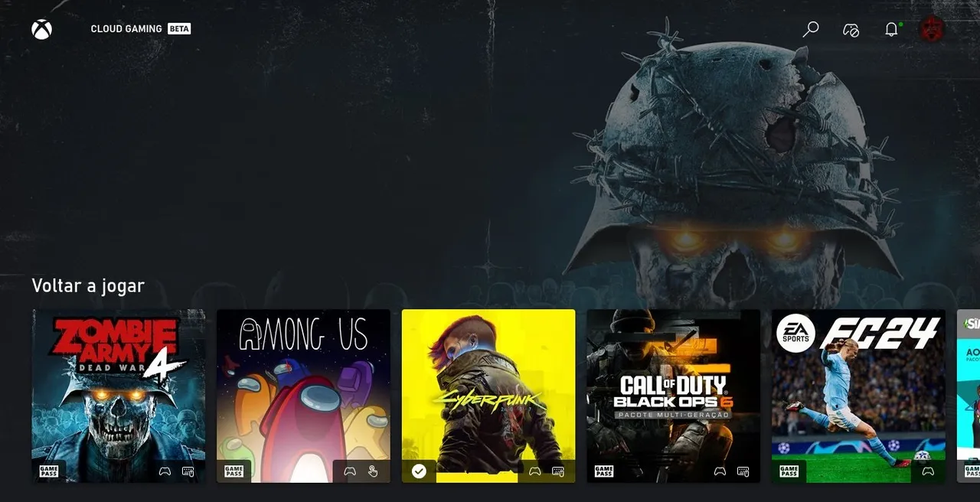The height and width of the screenshot is (502, 980).
Task: Click the keyboard-mouse icon on Cyberpunk tile
Action: tap(558, 471)
